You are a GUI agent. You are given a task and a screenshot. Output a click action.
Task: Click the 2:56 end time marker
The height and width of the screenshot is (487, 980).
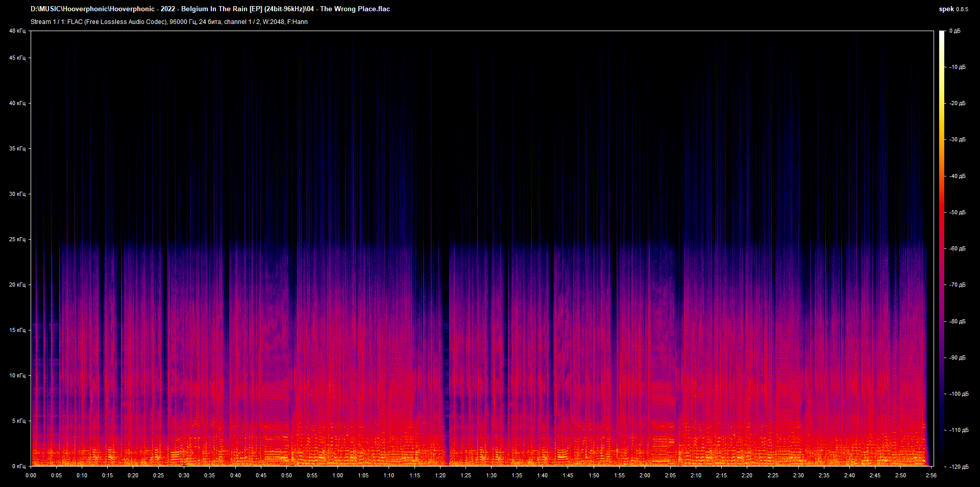coord(932,475)
